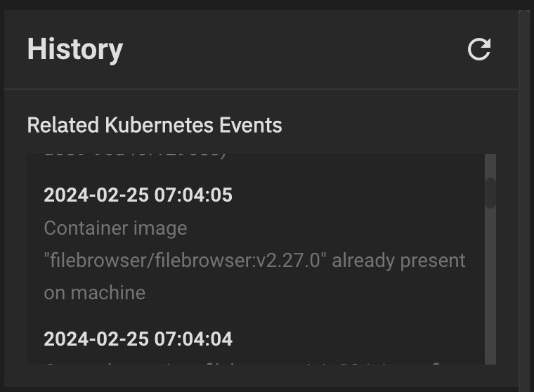The image size is (534, 392).
Task: Click empty header space between History and refresh
Action: [x=295, y=49]
